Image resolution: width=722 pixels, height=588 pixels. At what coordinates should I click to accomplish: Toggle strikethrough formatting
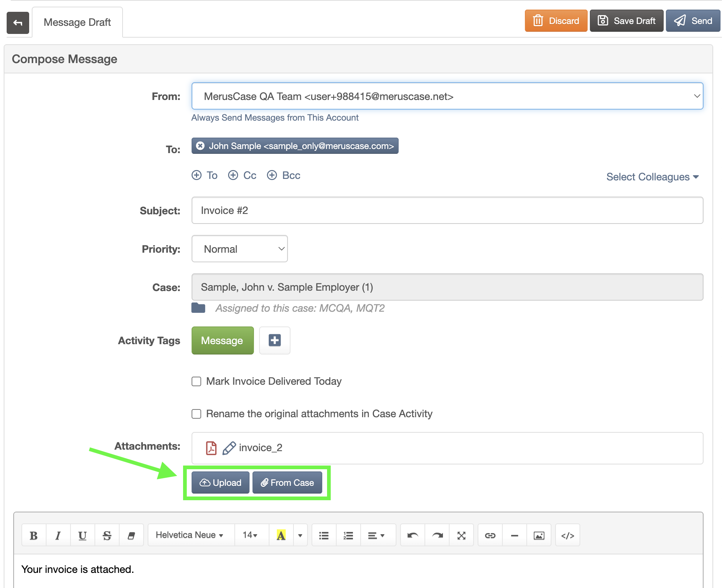pyautogui.click(x=107, y=535)
